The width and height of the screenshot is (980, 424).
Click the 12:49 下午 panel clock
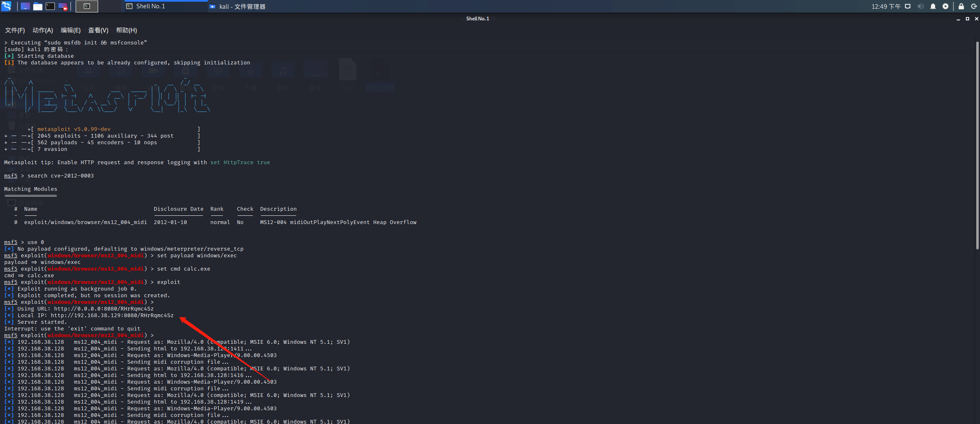[x=886, y=6]
